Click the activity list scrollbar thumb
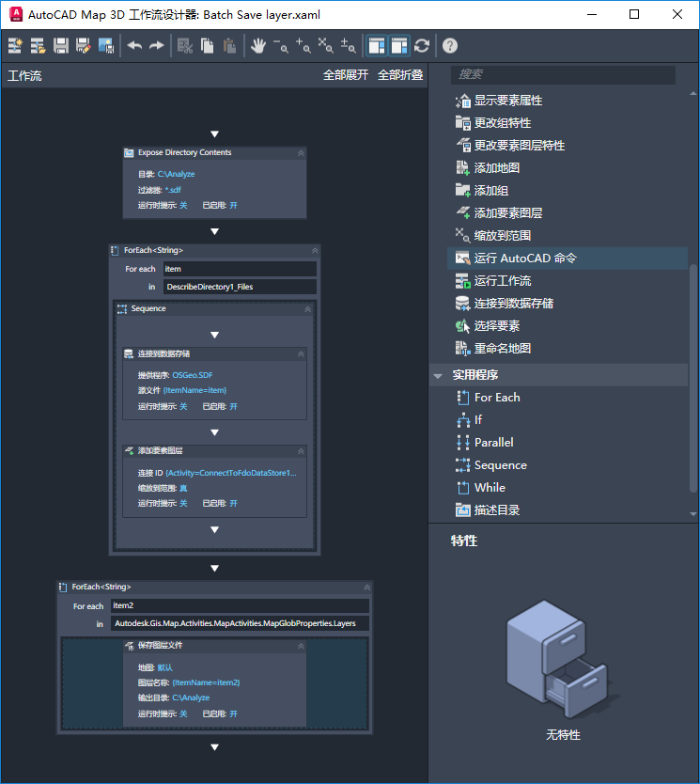Viewport: 700px width, 784px height. point(693,379)
